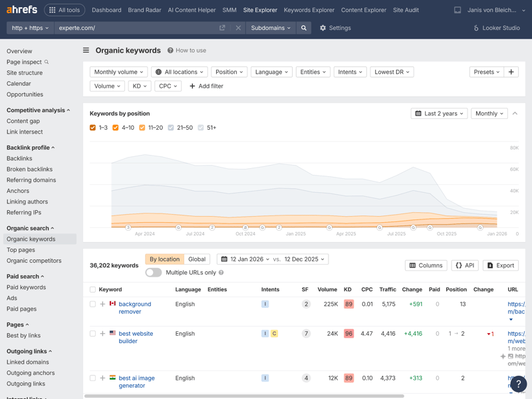
Task: Open the Subdomains mode dropdown
Action: click(x=271, y=28)
